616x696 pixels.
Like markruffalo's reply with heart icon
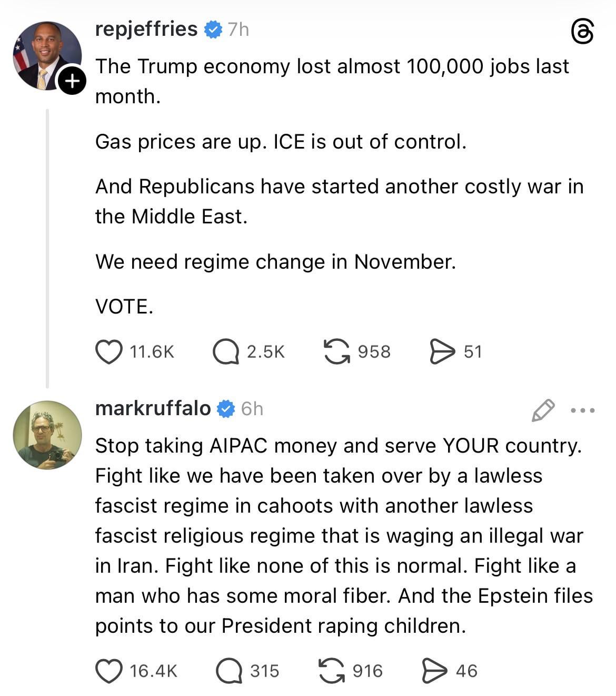pos(108,671)
